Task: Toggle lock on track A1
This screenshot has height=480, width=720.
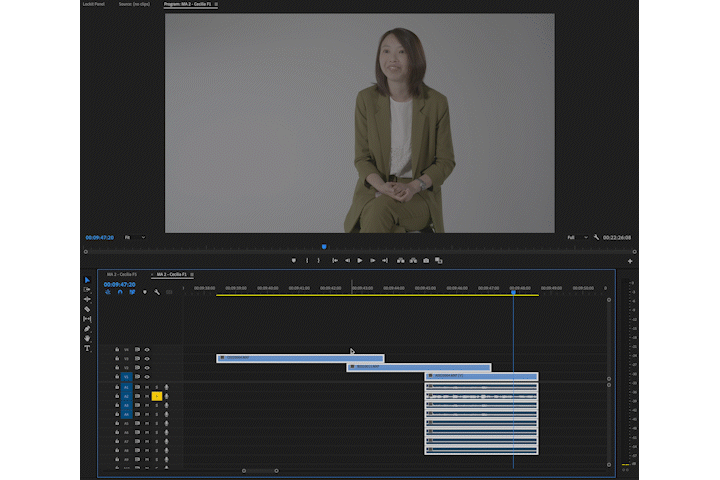Action: point(117,387)
